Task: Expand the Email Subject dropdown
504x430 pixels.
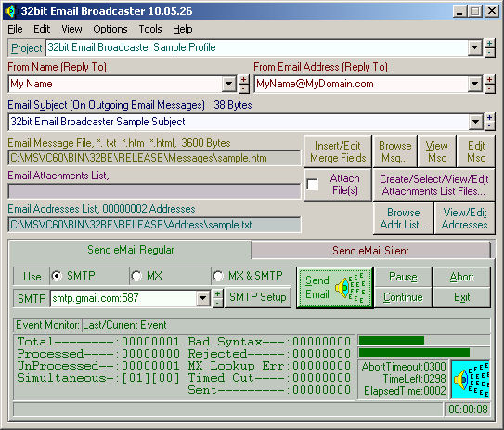Action: pos(475,122)
